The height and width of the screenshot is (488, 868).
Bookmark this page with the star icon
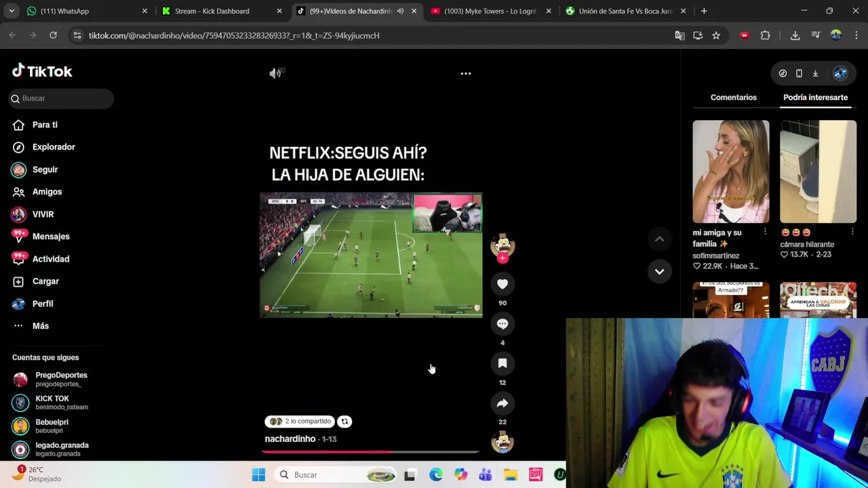pyautogui.click(x=716, y=35)
